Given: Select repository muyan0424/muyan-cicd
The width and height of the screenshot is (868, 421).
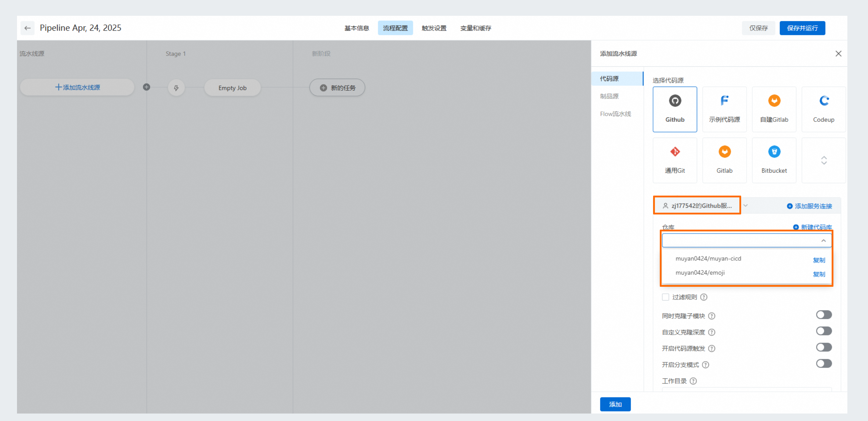Looking at the screenshot, I should pos(708,258).
